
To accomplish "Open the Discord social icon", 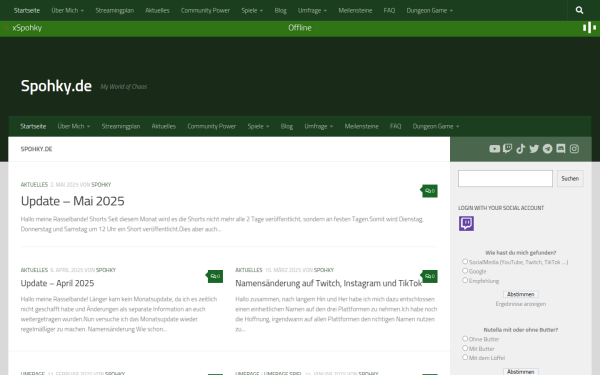I will point(561,148).
